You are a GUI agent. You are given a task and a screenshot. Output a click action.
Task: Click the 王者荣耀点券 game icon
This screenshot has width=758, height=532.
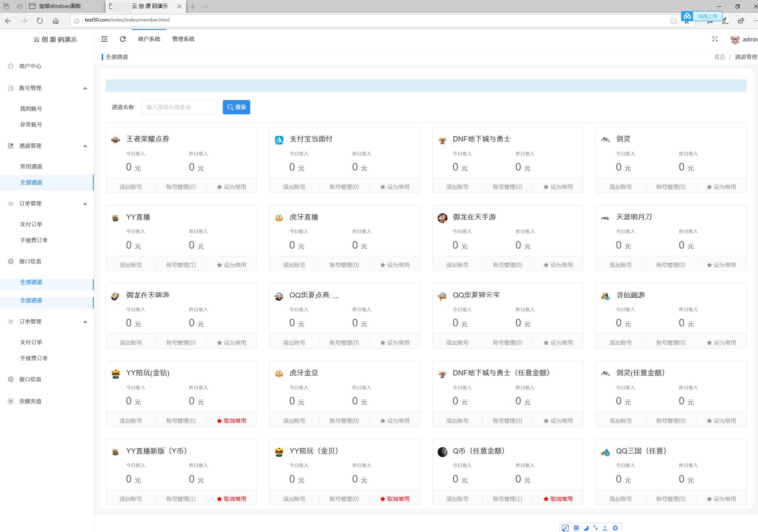pyautogui.click(x=116, y=139)
